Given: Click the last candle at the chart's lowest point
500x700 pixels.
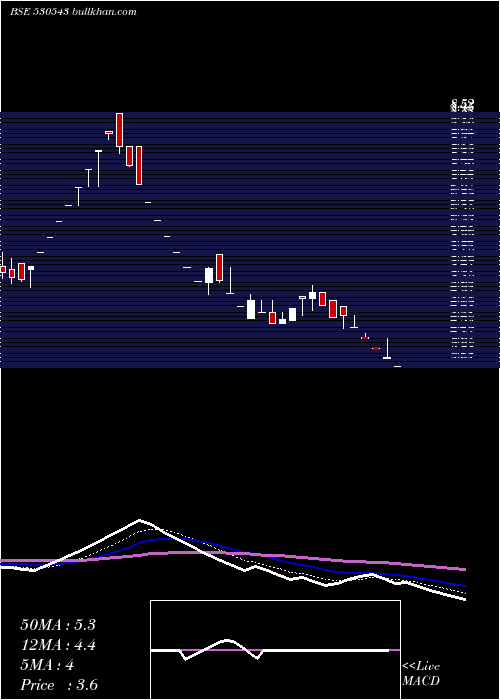Looking at the screenshot, I should (x=397, y=366).
